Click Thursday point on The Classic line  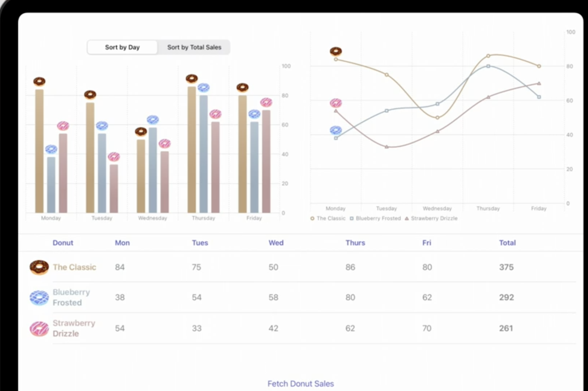(x=488, y=56)
